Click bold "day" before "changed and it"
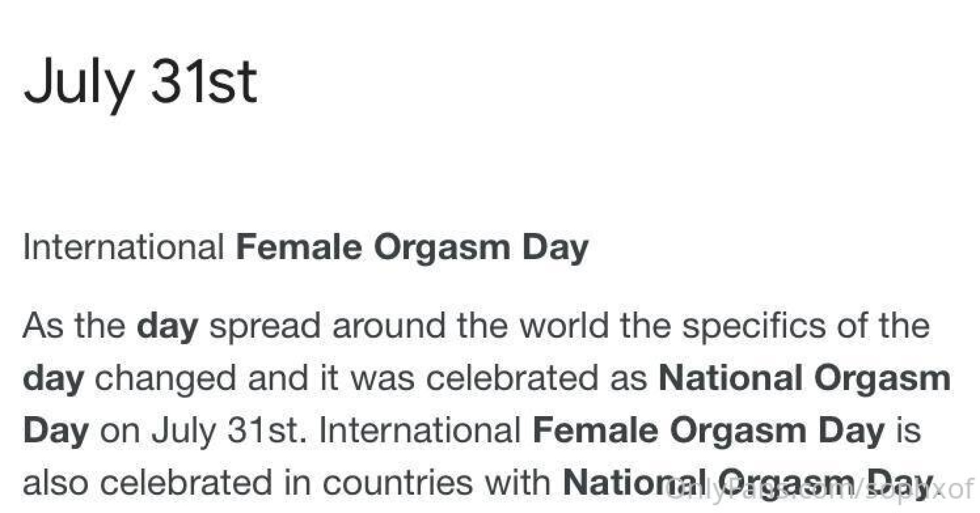The width and height of the screenshot is (980, 513). (x=54, y=380)
